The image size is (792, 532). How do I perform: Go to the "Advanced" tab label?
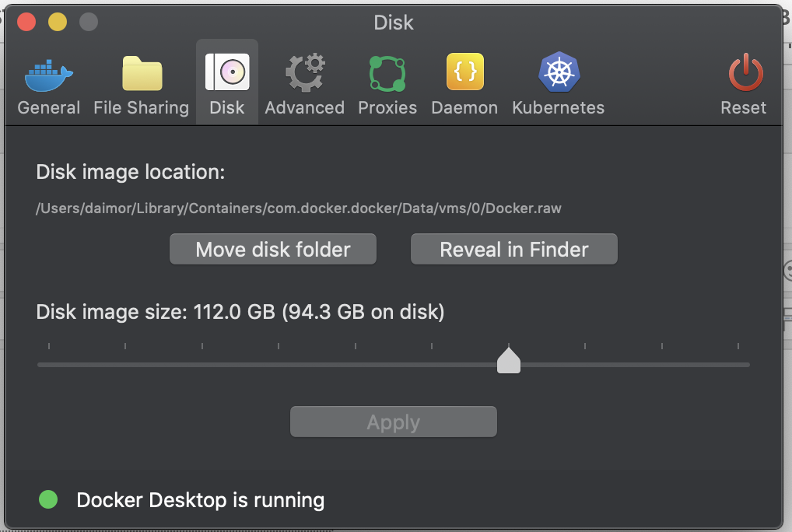[x=304, y=108]
